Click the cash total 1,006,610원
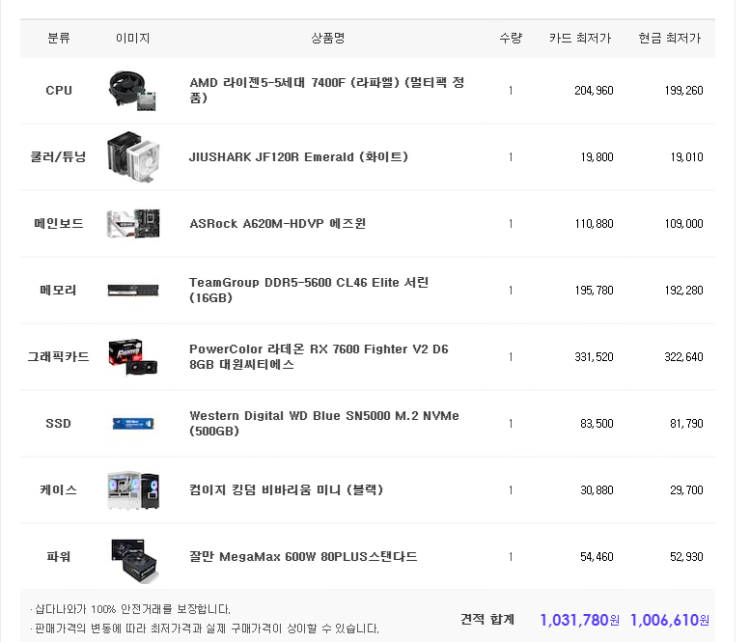 point(669,620)
